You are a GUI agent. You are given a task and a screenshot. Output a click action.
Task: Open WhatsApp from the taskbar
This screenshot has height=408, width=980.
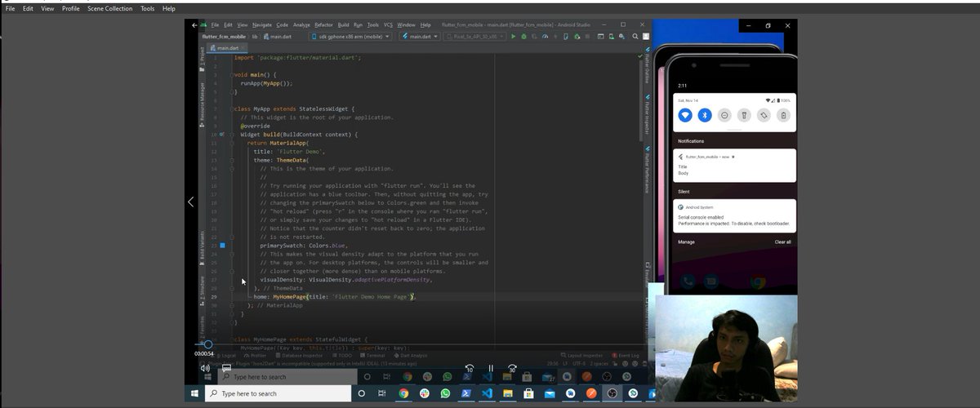(x=445, y=393)
